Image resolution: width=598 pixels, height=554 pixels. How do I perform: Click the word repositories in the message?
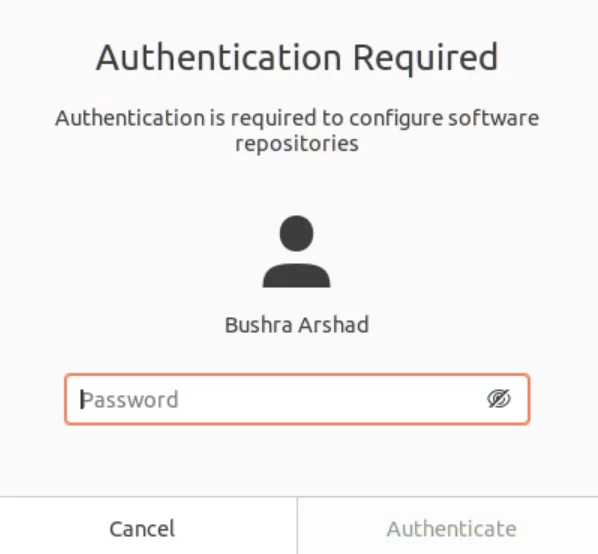297,144
